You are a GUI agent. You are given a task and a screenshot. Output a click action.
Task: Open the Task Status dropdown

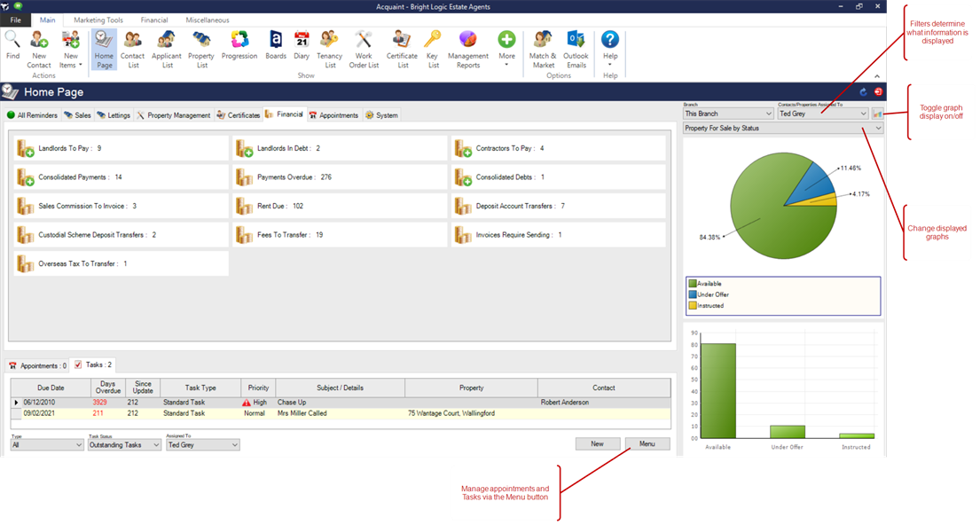(155, 445)
